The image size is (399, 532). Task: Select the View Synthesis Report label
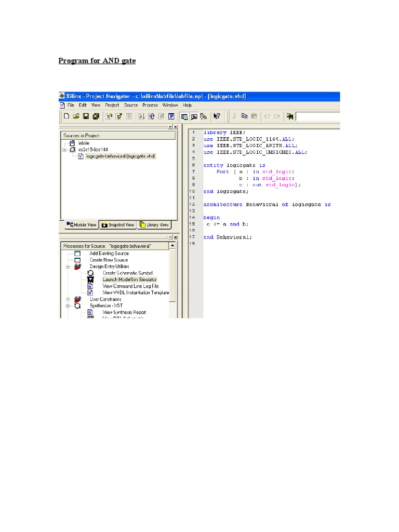[x=124, y=312]
